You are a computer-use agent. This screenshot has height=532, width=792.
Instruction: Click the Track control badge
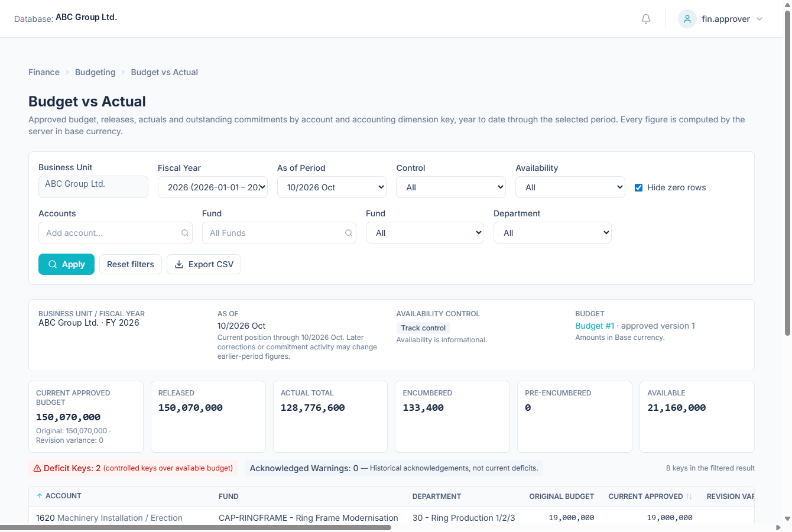423,328
